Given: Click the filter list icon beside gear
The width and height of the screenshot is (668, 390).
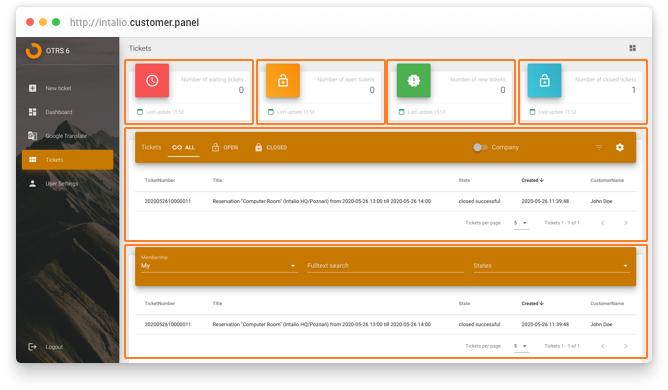Looking at the screenshot, I should [599, 147].
